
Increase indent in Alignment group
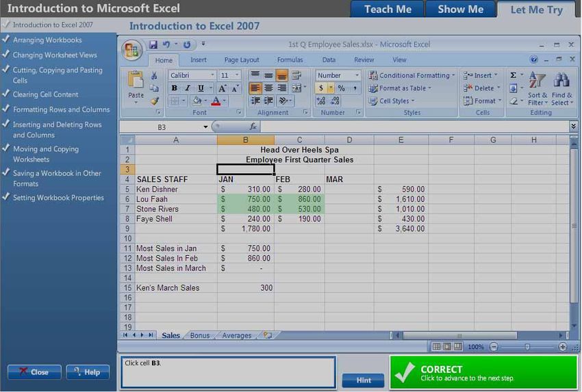tap(268, 101)
